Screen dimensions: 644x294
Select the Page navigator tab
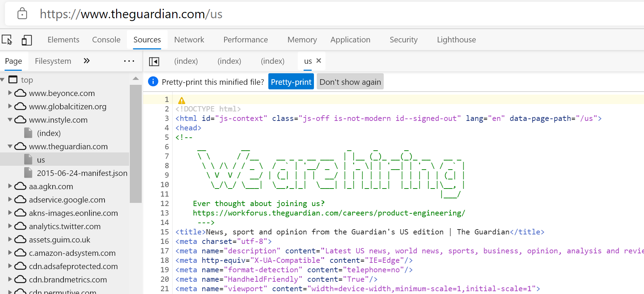coord(13,61)
